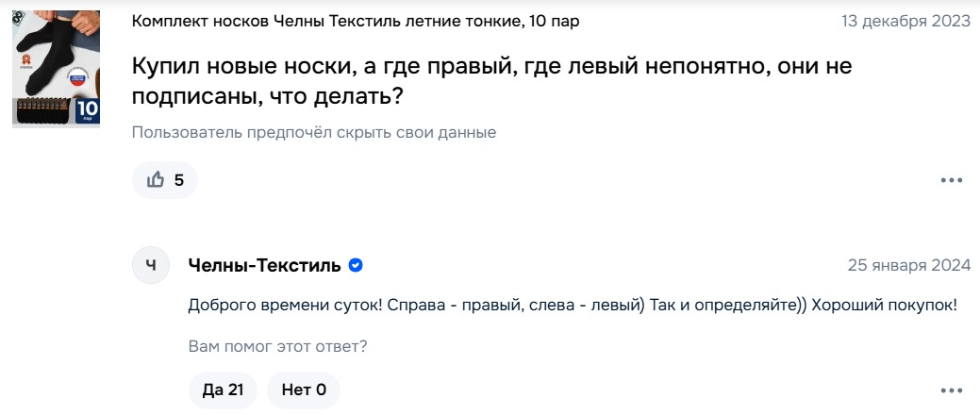The width and height of the screenshot is (980, 415).
Task: Open the three-dot menu for seller's answer
Action: [x=951, y=390]
